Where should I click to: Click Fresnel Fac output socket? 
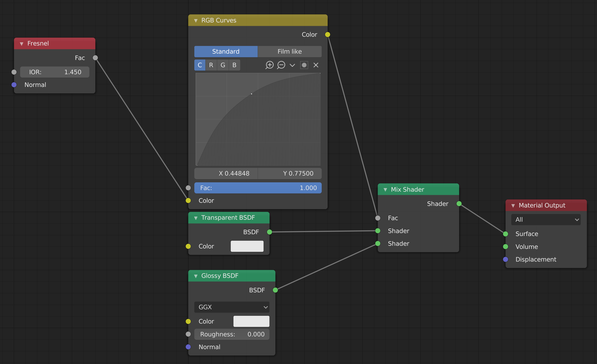click(95, 58)
